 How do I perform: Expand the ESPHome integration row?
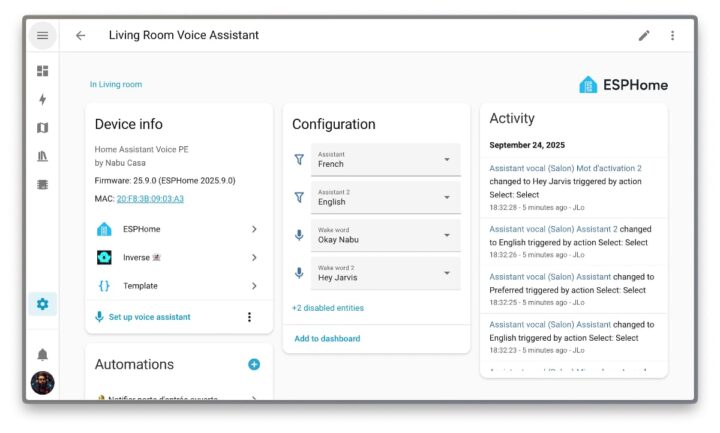point(176,229)
